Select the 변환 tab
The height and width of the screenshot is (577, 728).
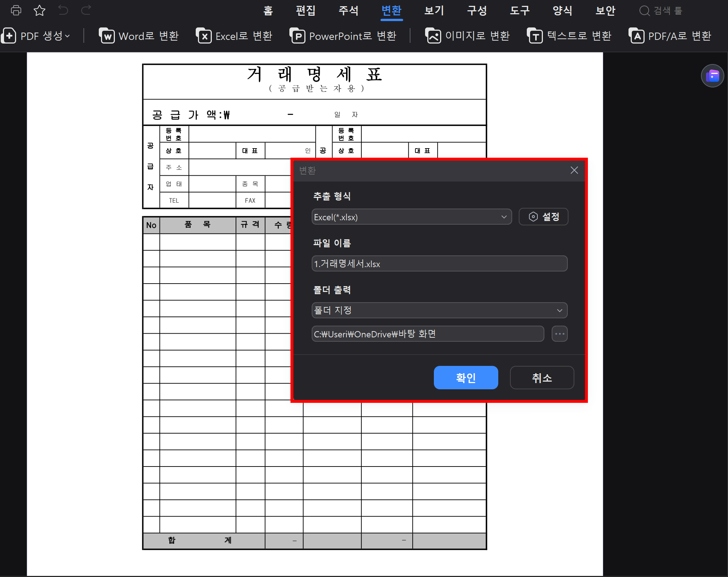pos(391,11)
